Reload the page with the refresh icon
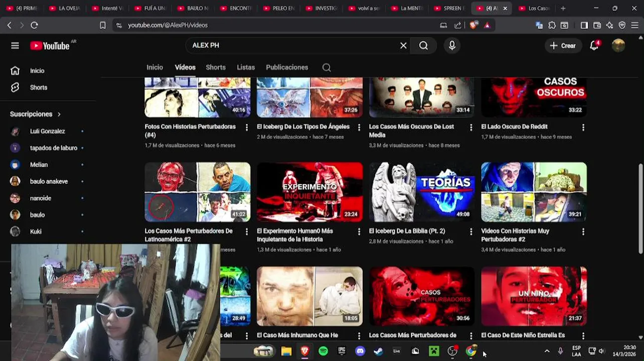The image size is (644, 361). tap(34, 25)
